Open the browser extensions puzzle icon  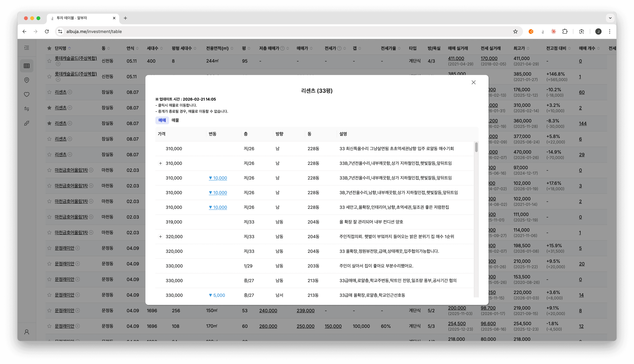pos(565,32)
